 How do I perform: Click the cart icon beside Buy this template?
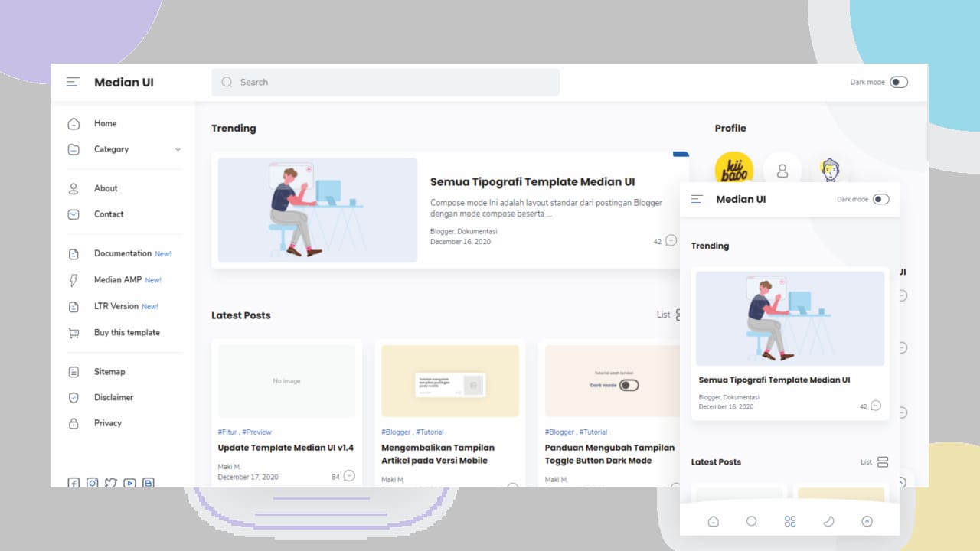pos(73,333)
